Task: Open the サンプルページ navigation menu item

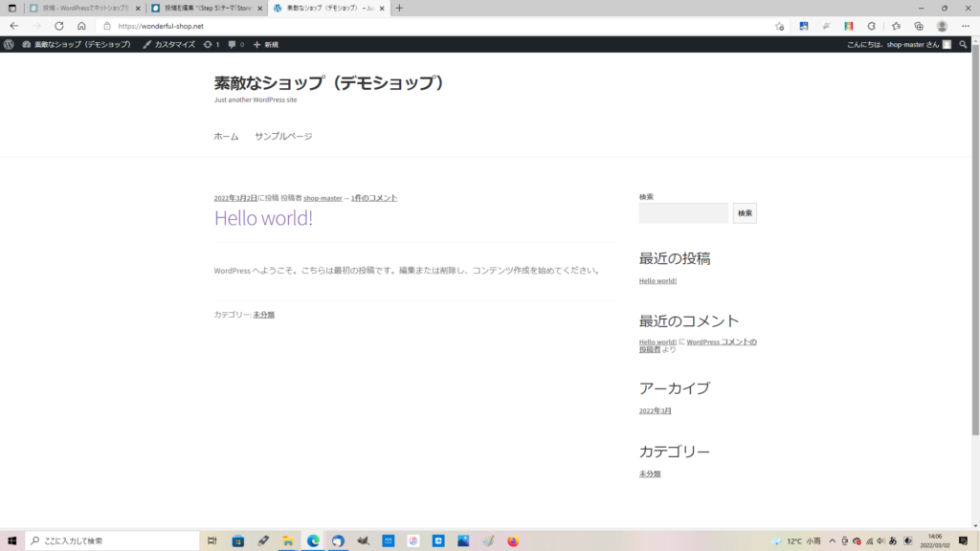Action: pos(283,137)
